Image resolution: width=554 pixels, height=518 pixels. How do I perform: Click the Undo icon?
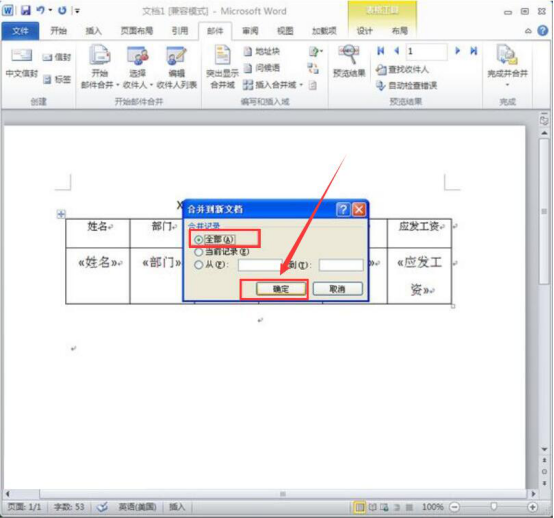tap(40, 11)
